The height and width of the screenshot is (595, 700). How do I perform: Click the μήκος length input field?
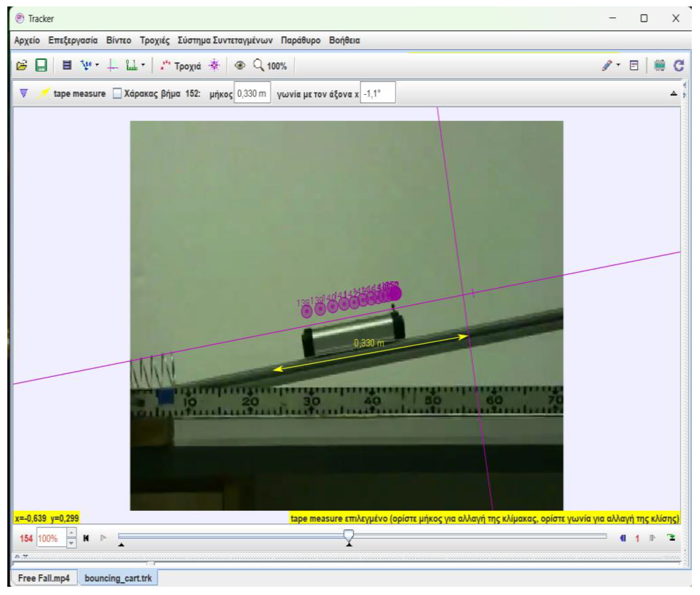[252, 93]
